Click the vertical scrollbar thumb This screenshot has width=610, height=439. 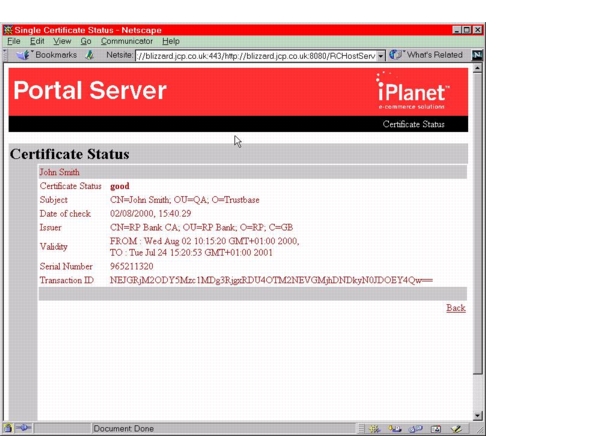(x=477, y=224)
